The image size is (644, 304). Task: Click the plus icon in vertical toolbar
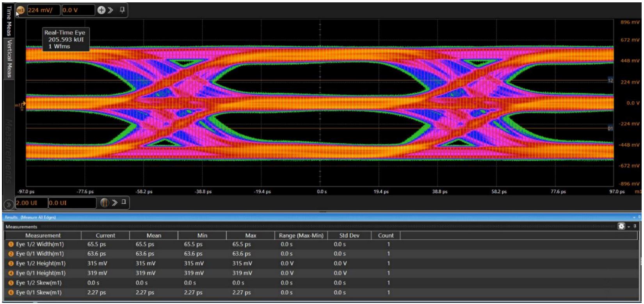[101, 11]
